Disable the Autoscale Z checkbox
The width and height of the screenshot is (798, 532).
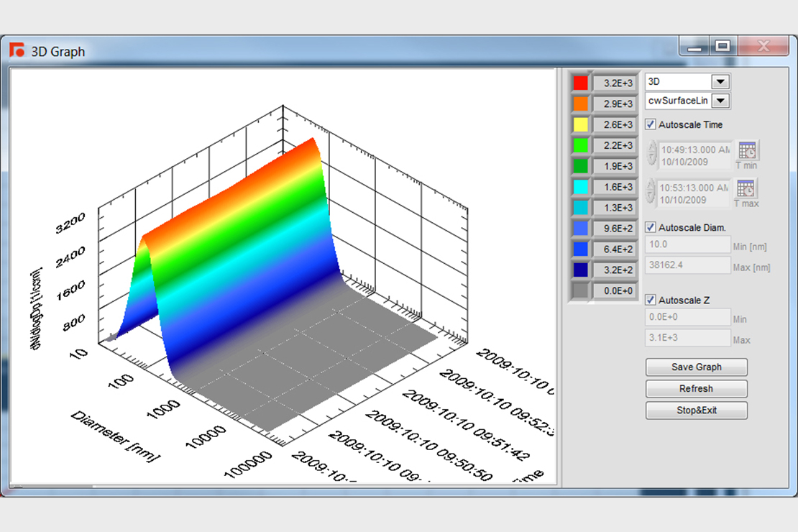(x=651, y=300)
